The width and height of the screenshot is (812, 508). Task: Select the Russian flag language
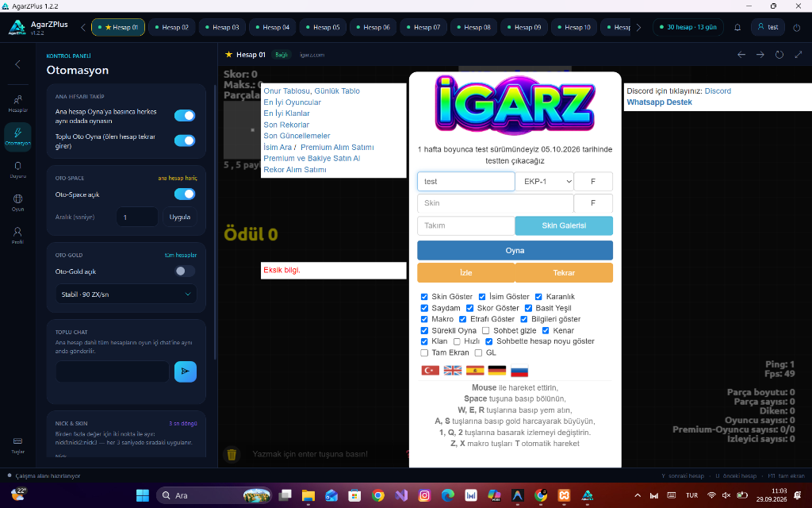tap(519, 370)
